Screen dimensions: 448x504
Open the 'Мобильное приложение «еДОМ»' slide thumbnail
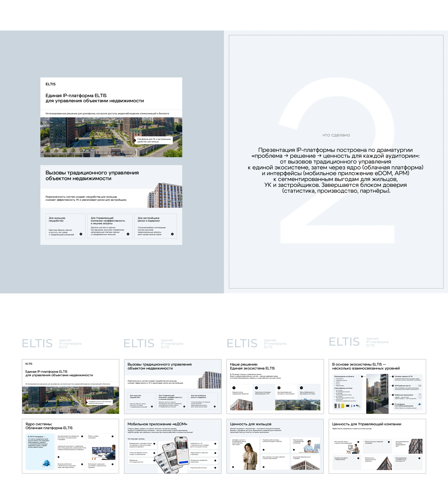[173, 446]
